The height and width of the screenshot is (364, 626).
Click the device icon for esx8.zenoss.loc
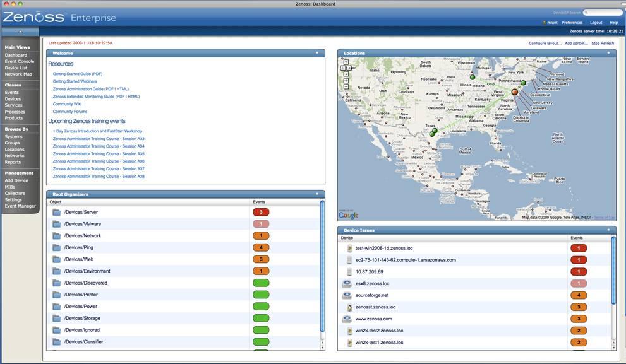tap(347, 283)
